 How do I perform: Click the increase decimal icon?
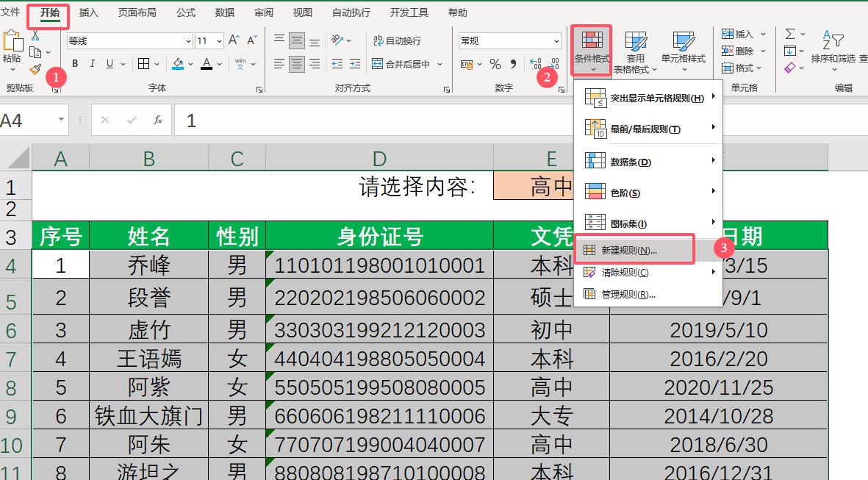pyautogui.click(x=535, y=64)
